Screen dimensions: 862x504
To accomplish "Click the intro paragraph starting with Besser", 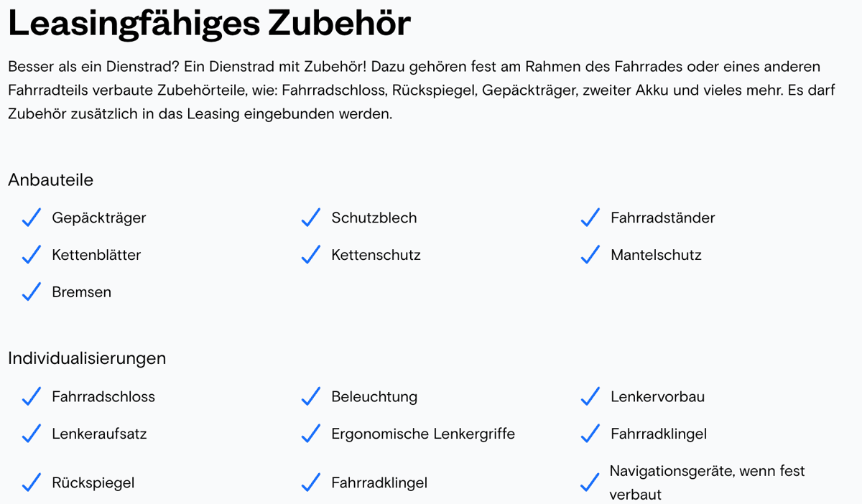I will (414, 90).
